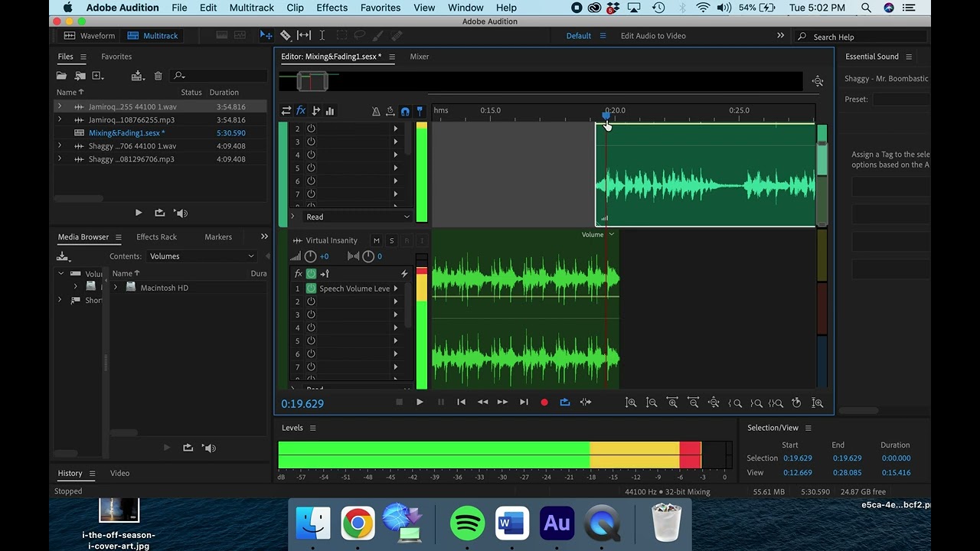The height and width of the screenshot is (551, 980).
Task: Show the Sends track controls
Action: tap(315, 111)
